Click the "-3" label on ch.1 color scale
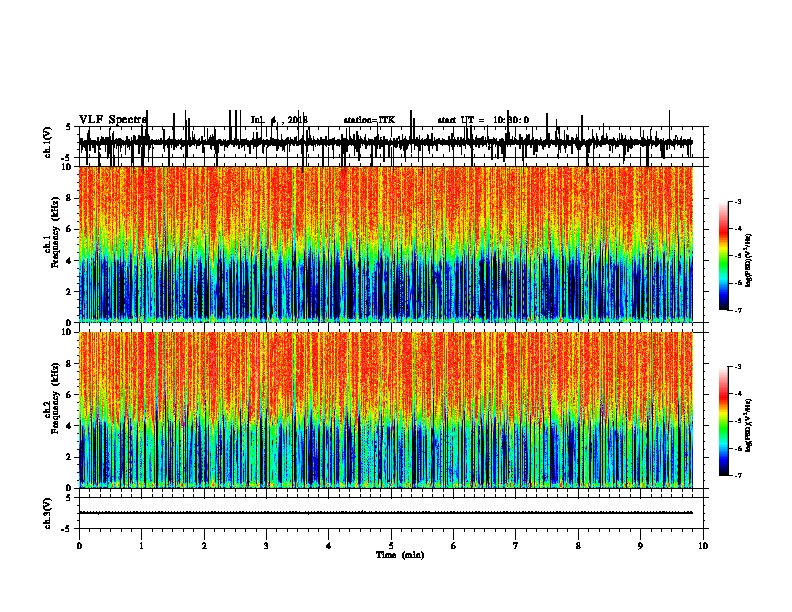This screenshot has width=792, height=612. pyautogui.click(x=737, y=201)
